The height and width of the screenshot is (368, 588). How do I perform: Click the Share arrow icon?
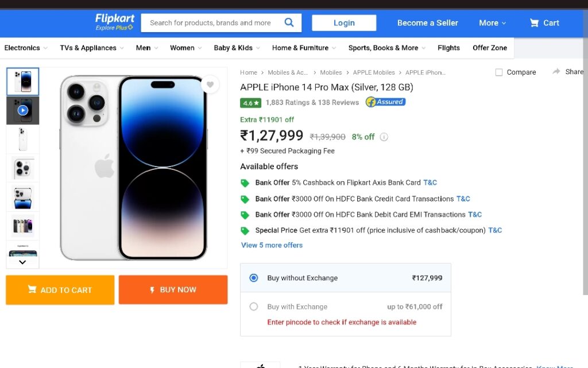point(556,72)
